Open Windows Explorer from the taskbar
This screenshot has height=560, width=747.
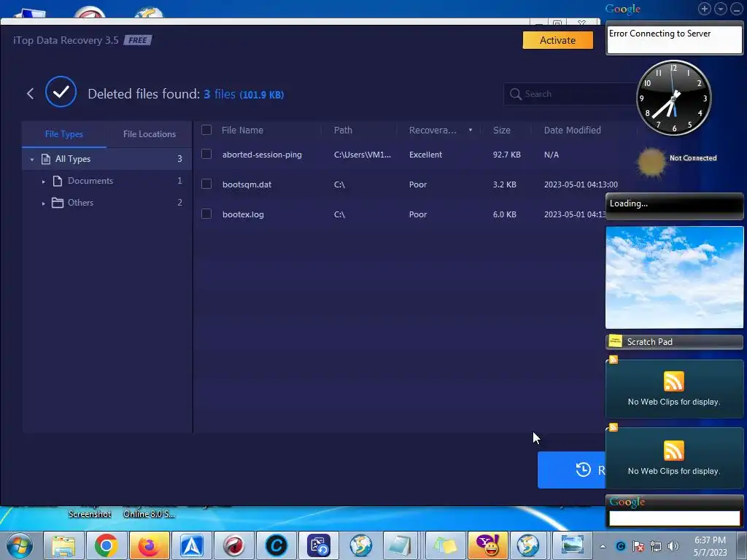tap(63, 545)
